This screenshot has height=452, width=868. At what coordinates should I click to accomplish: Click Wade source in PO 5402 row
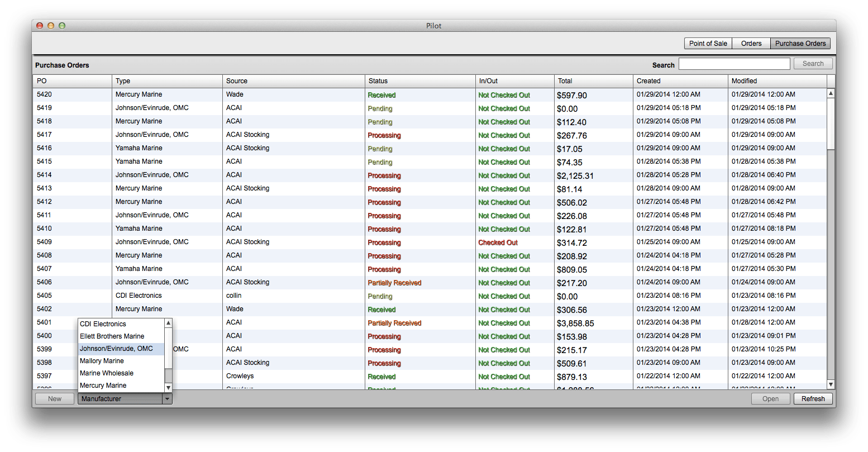pos(235,309)
